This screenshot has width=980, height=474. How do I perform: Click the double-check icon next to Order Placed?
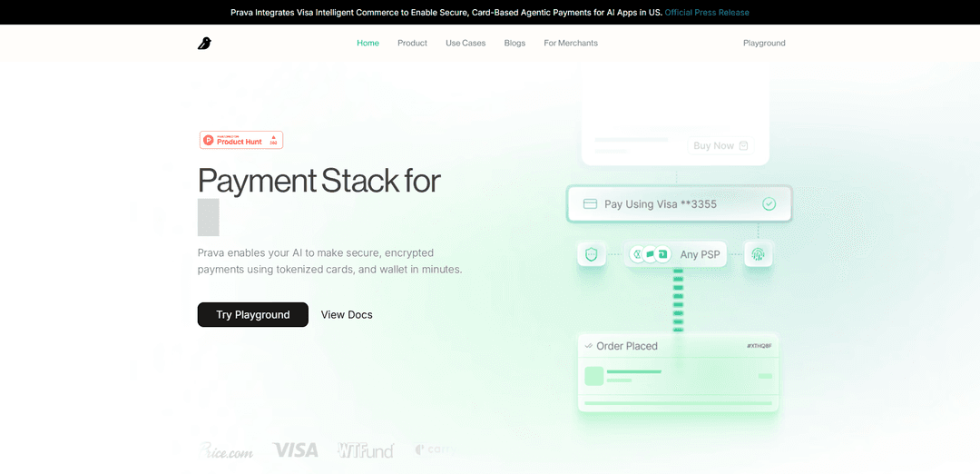tap(588, 346)
